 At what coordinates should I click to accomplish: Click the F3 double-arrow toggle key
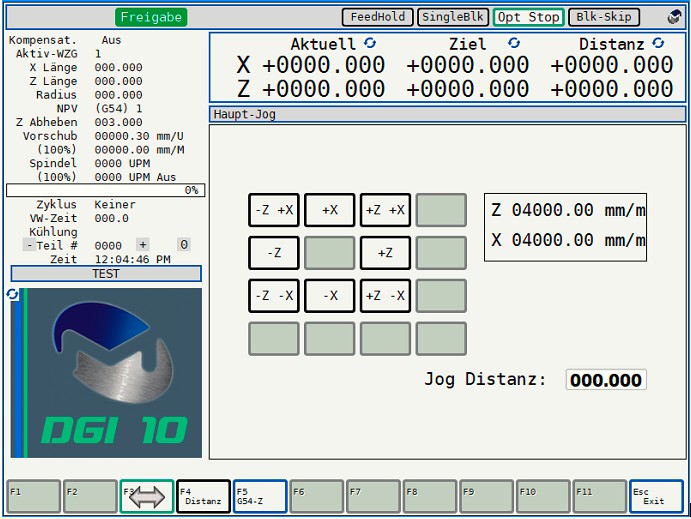coord(147,497)
